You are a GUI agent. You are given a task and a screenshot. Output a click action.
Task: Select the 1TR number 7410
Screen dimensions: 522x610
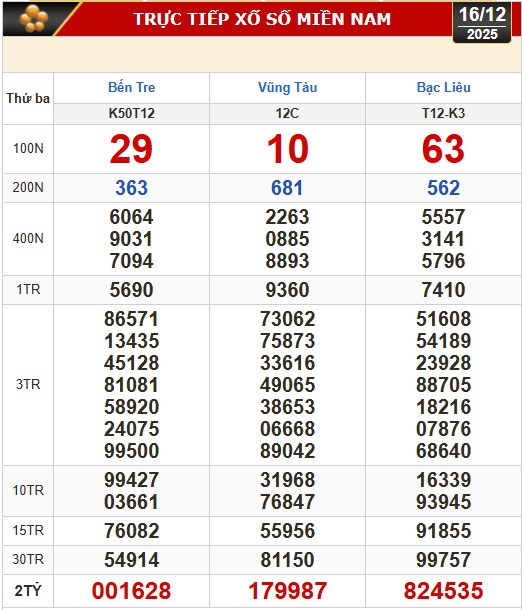click(443, 290)
